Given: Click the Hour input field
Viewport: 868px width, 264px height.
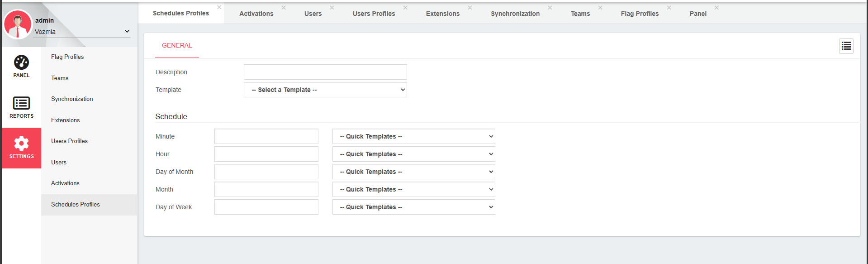Looking at the screenshot, I should (266, 154).
